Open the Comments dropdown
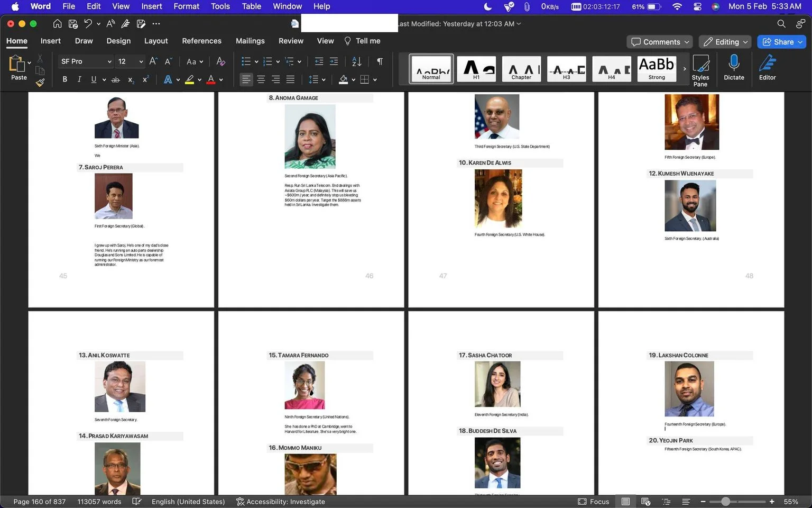 (x=660, y=42)
